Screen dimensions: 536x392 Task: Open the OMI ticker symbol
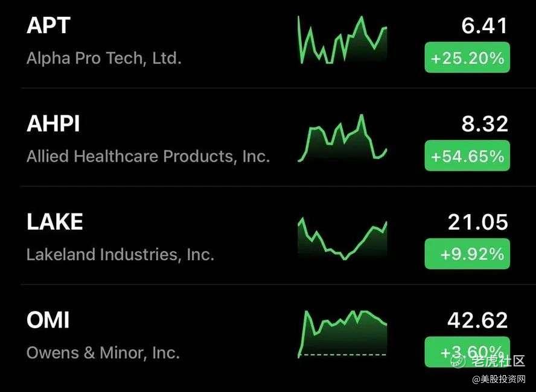48,320
